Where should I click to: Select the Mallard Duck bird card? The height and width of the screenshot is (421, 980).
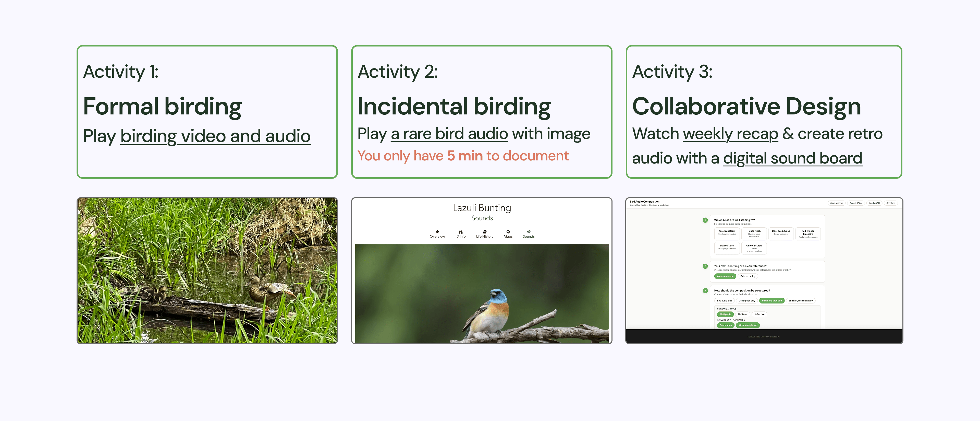click(727, 248)
